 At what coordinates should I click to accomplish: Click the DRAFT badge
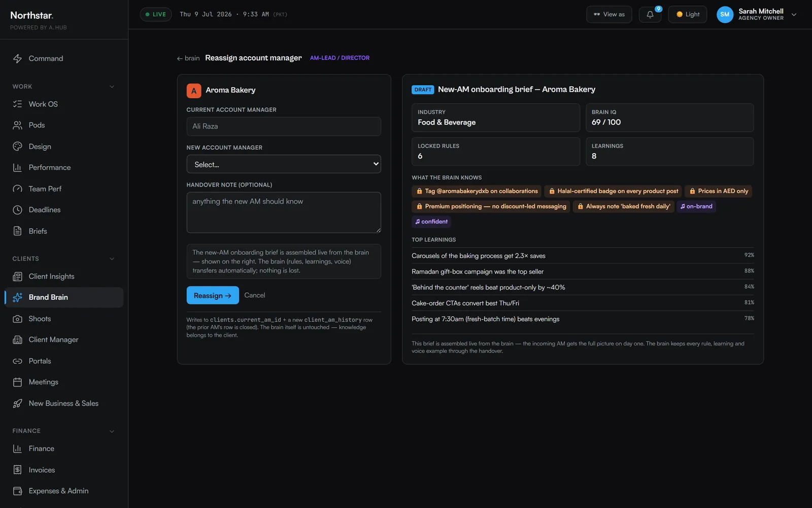[x=423, y=89]
